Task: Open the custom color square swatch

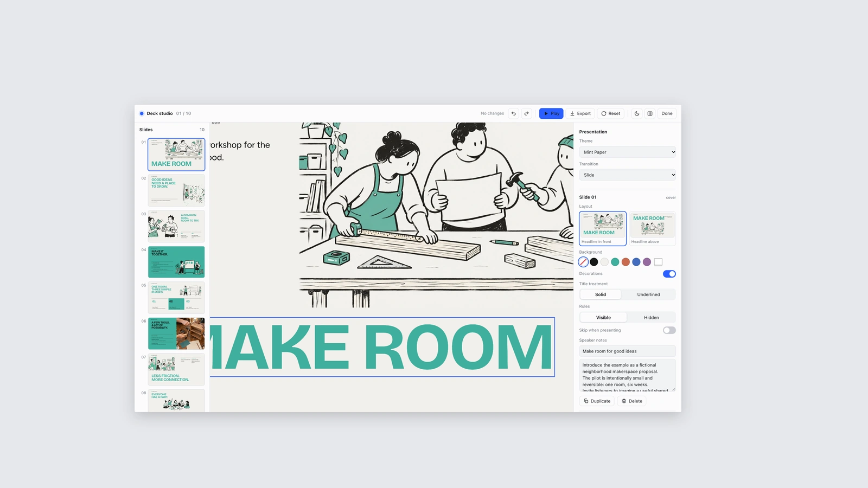Action: click(x=658, y=262)
